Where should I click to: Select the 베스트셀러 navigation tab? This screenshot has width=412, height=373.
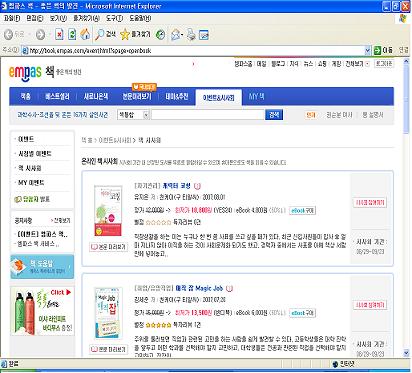coord(57,97)
